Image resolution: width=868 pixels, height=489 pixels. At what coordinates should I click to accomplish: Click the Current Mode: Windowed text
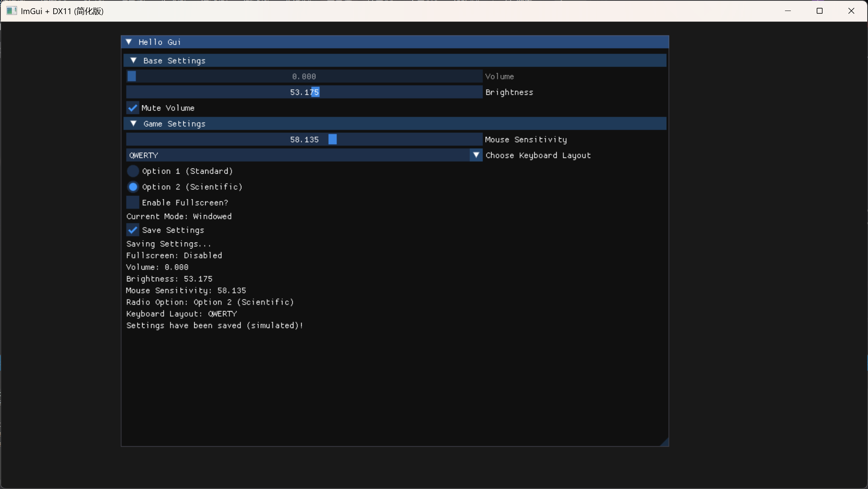(x=179, y=216)
